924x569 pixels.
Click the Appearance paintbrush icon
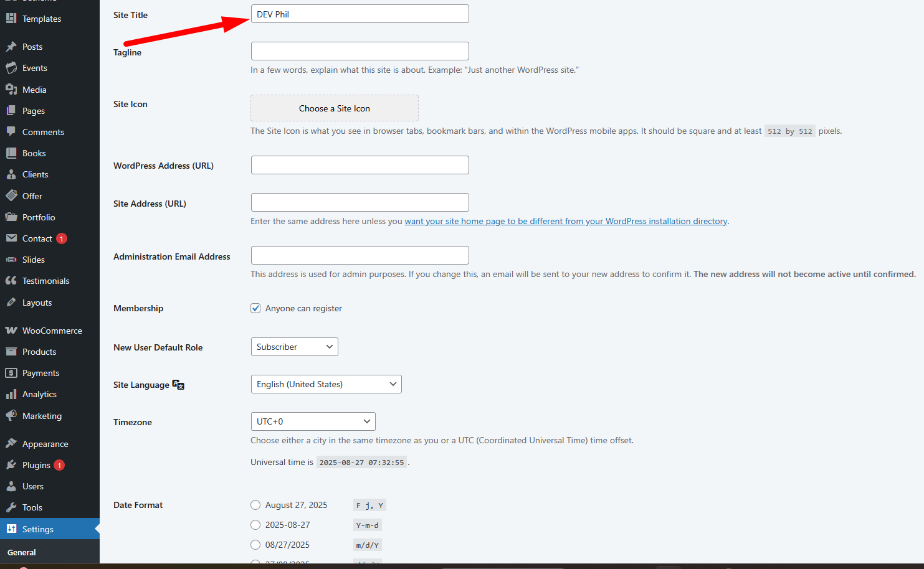pos(11,444)
